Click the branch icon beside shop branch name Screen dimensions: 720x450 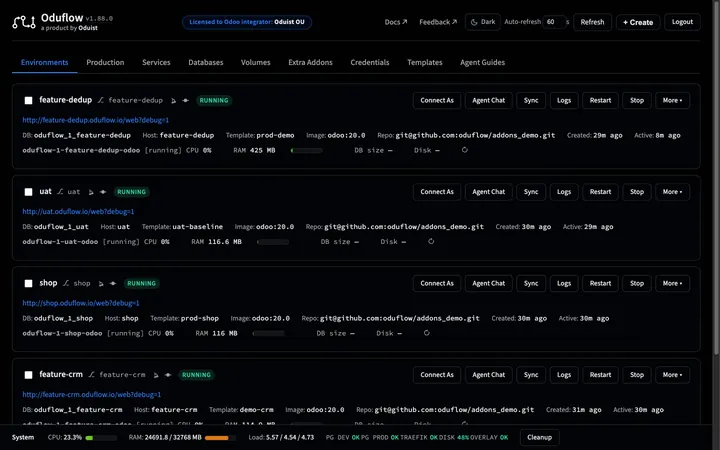pos(66,283)
